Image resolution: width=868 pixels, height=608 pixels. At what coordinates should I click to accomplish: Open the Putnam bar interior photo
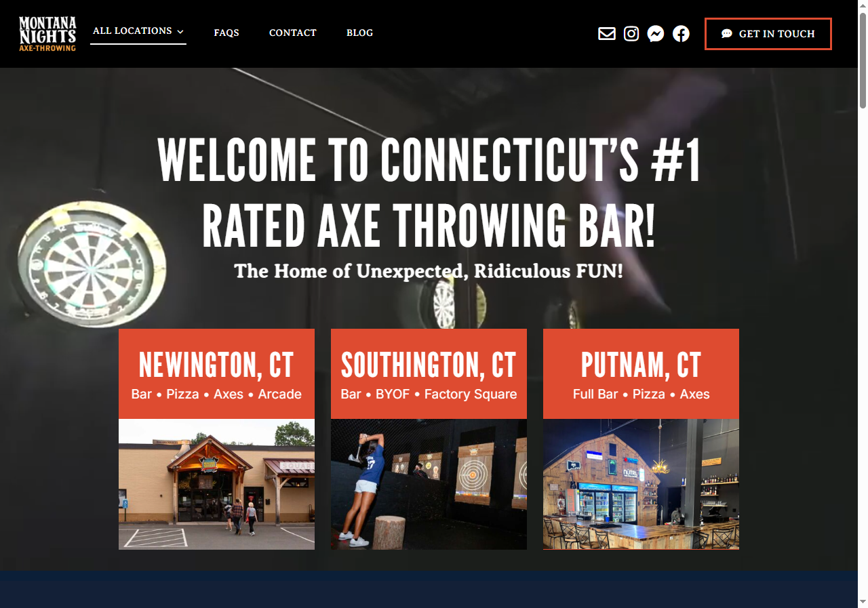pos(641,484)
